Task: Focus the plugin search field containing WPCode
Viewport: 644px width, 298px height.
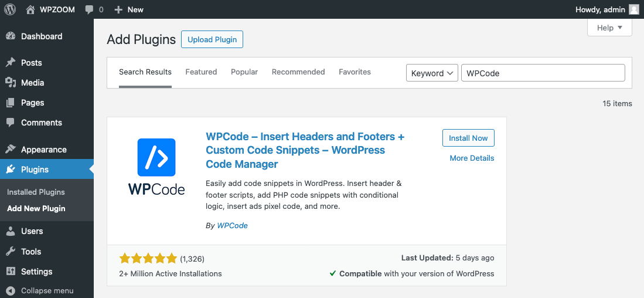Action: coord(543,73)
